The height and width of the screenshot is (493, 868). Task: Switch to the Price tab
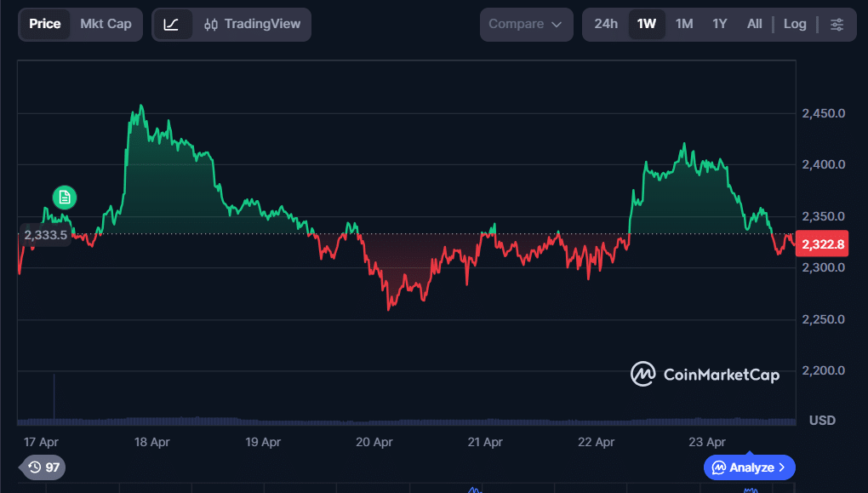(x=44, y=24)
